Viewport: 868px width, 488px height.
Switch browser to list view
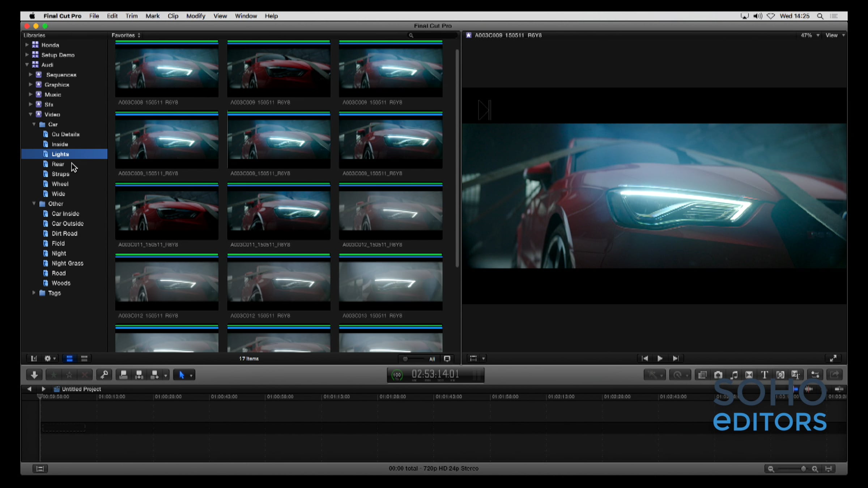point(84,358)
